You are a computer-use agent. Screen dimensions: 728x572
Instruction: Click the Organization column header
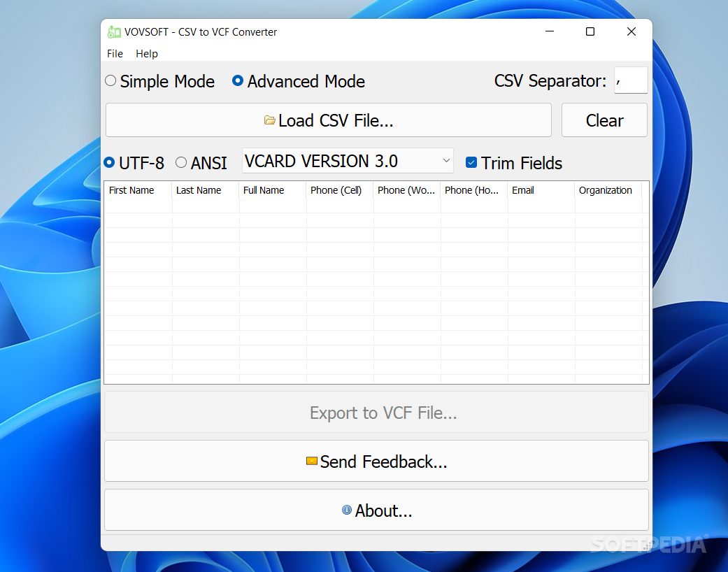608,190
